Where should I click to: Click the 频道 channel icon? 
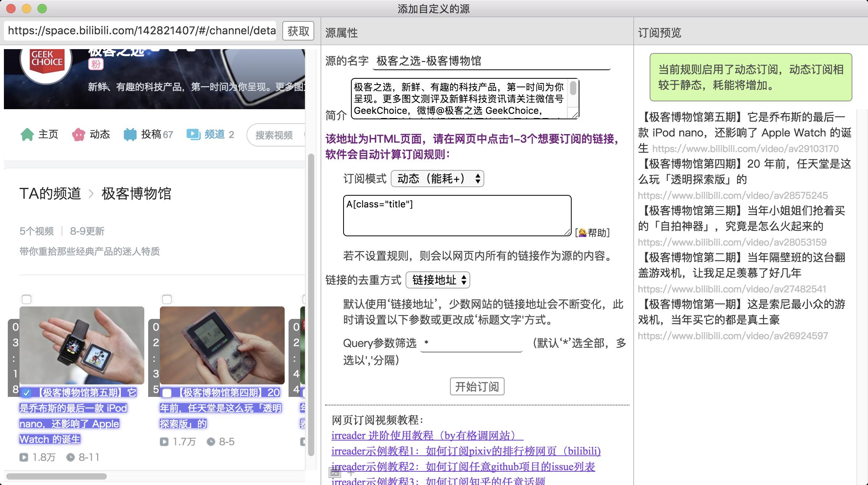(x=193, y=134)
